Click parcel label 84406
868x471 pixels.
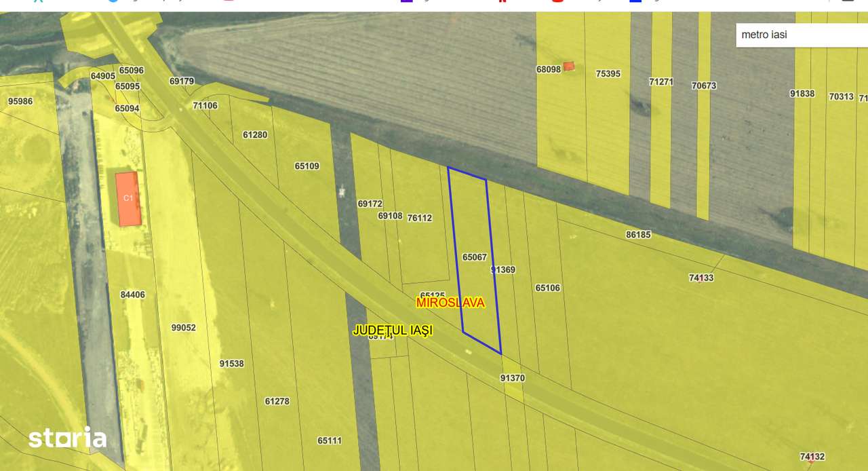tap(133, 295)
